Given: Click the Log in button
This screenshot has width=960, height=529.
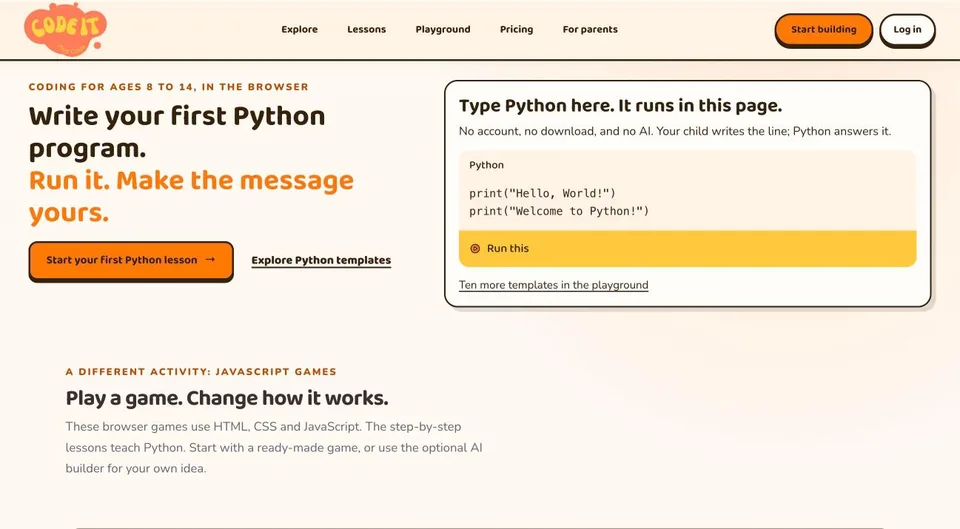Looking at the screenshot, I should (907, 30).
